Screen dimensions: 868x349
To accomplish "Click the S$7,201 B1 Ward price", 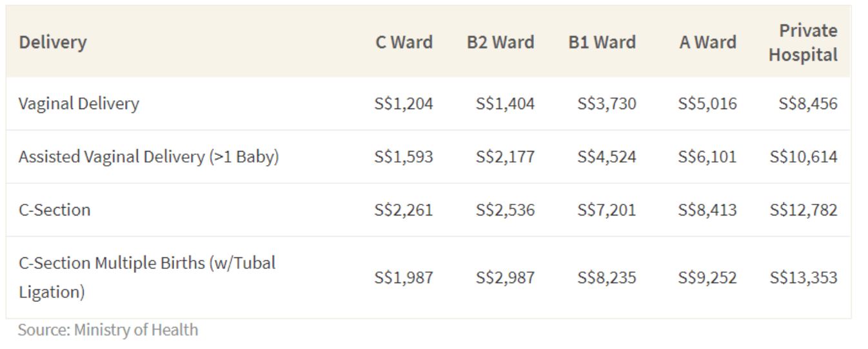I will tap(606, 210).
